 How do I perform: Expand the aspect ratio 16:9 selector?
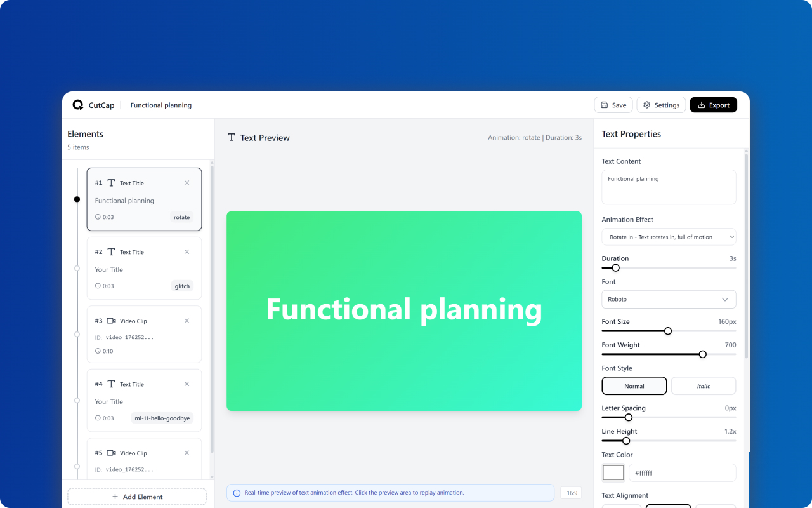point(570,492)
